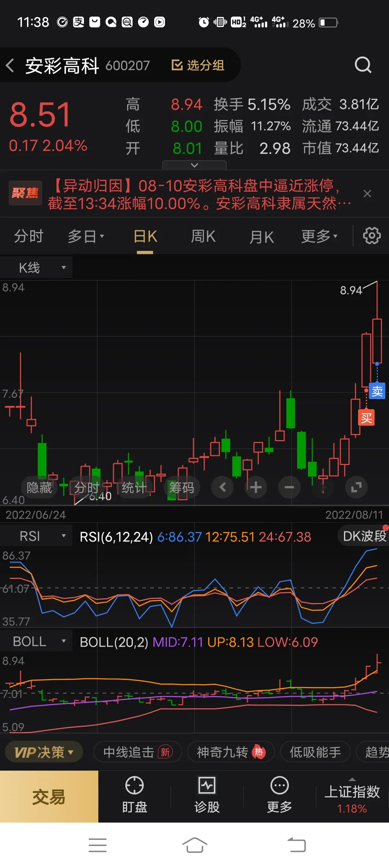
Task: Switch to 分时 chart tab
Action: (29, 236)
